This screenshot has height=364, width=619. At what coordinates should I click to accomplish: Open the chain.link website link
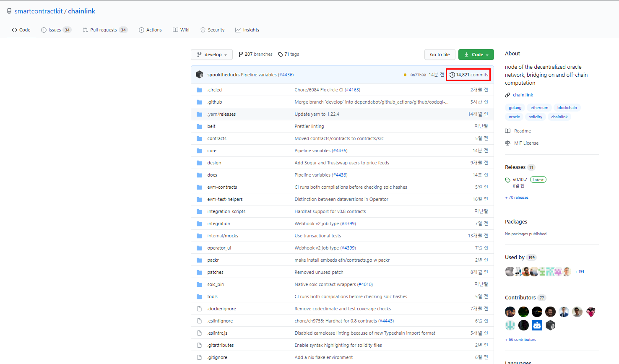(x=523, y=95)
